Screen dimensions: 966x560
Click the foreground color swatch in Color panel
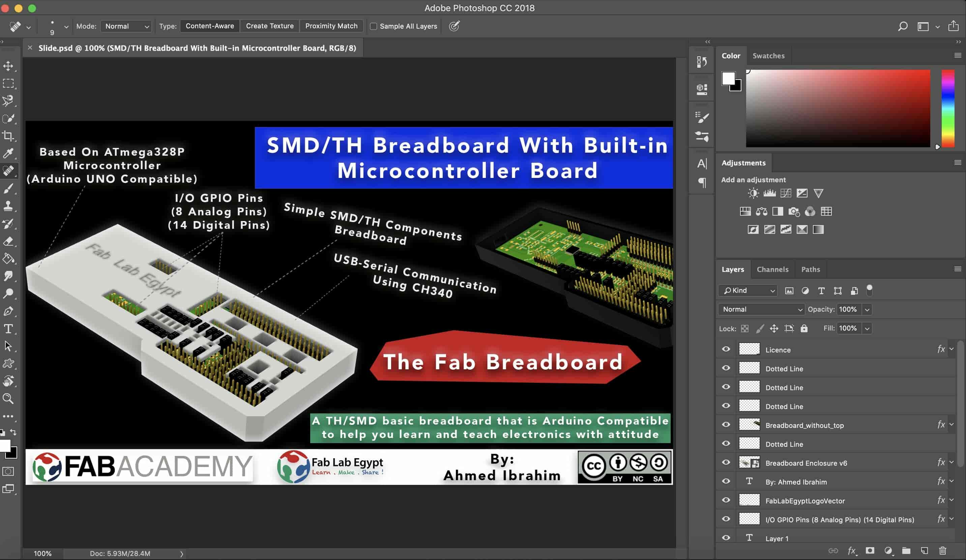tap(728, 79)
